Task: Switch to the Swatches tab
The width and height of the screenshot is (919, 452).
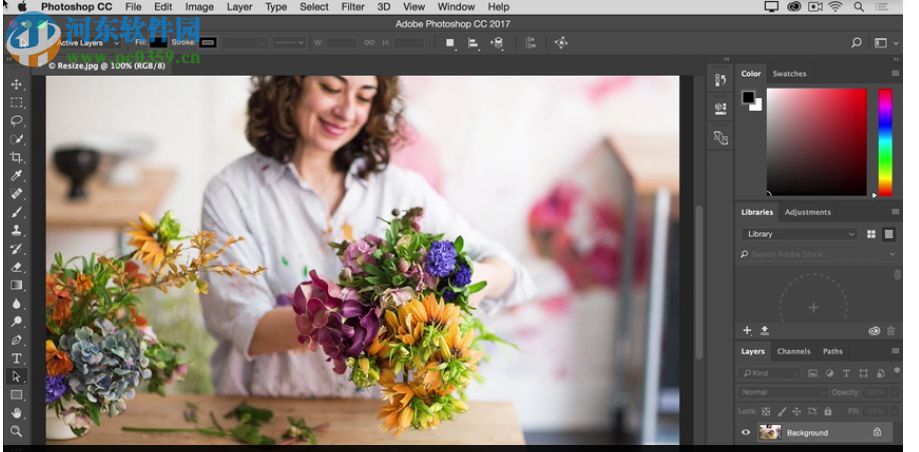Action: coord(789,74)
